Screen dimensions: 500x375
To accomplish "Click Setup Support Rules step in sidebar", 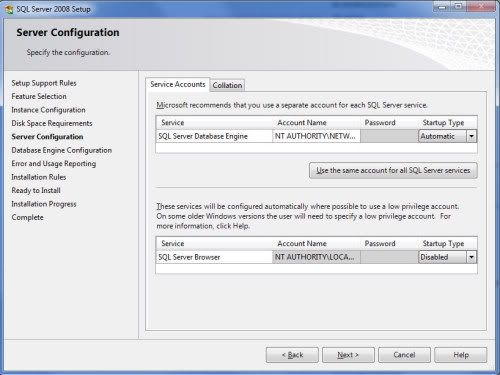I will pyautogui.click(x=44, y=83).
